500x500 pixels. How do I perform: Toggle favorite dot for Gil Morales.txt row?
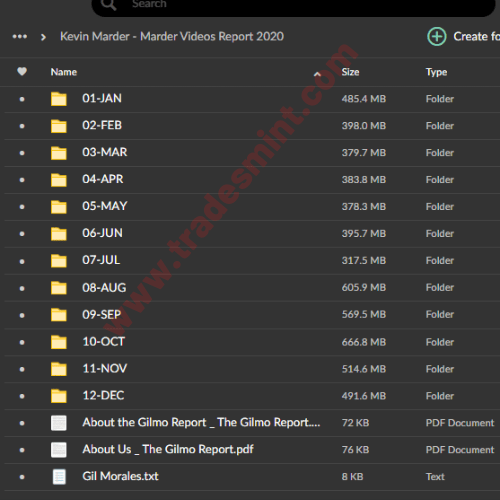[x=22, y=477]
